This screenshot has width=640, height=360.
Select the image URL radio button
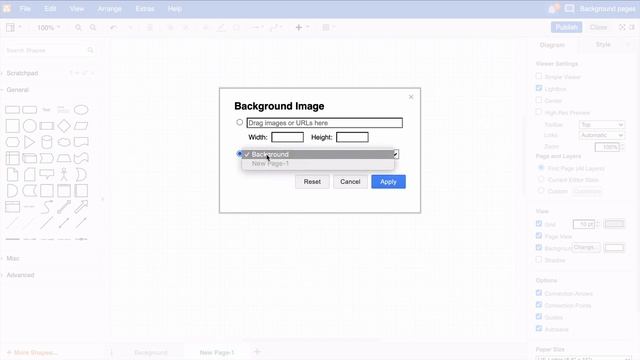(x=240, y=122)
